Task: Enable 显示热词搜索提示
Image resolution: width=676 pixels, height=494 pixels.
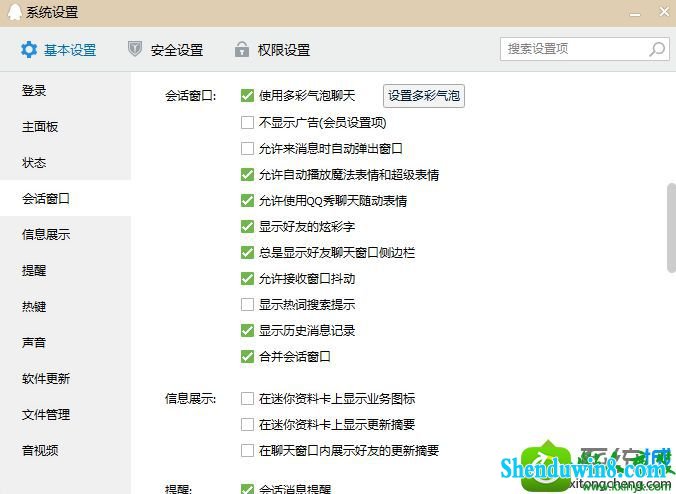Action: pyautogui.click(x=247, y=304)
